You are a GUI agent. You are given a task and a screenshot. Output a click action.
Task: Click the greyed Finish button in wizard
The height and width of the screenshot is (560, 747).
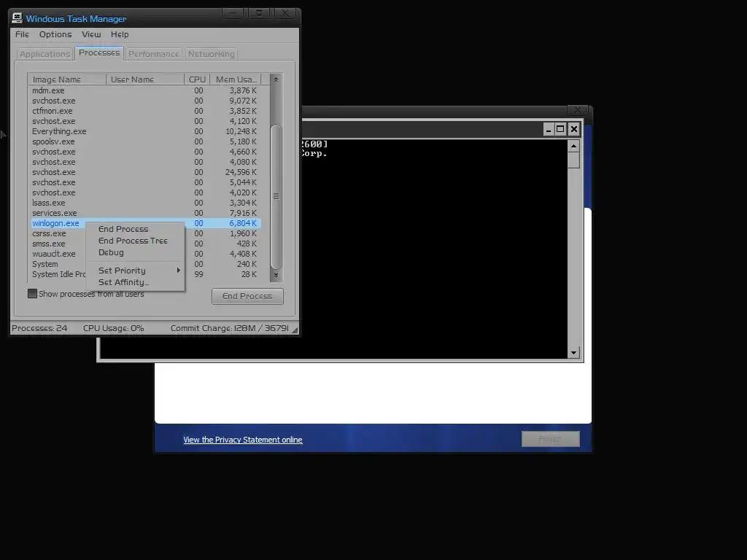(550, 439)
